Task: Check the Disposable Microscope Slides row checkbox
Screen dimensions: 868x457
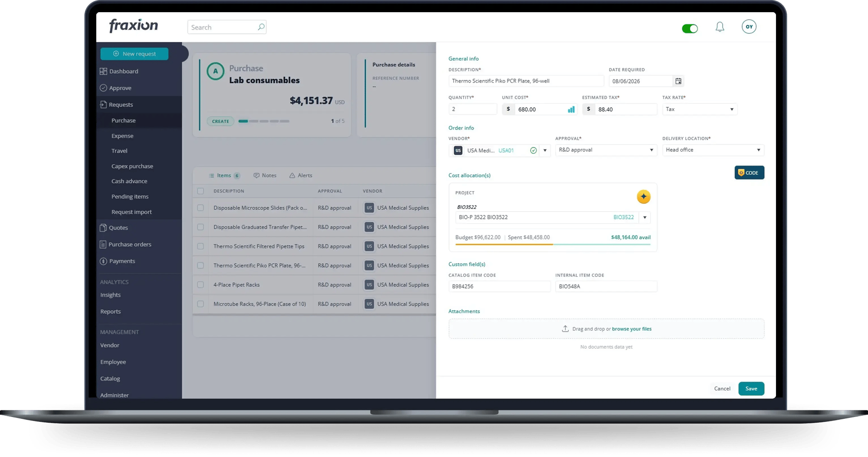Action: (x=201, y=208)
